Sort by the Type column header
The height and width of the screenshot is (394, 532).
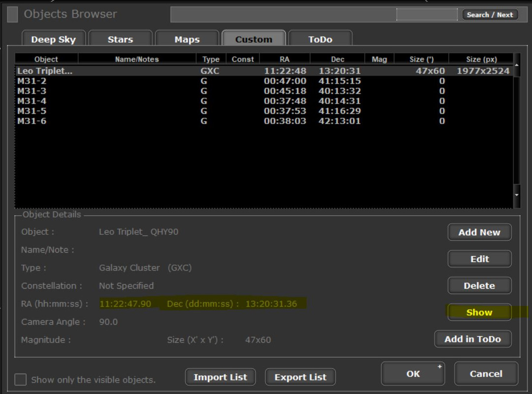click(x=211, y=59)
